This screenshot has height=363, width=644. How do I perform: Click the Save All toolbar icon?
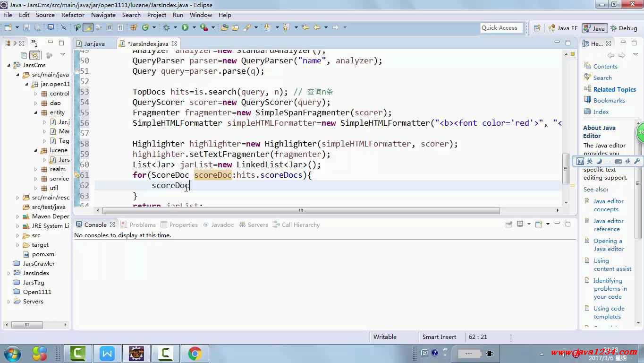tap(38, 27)
